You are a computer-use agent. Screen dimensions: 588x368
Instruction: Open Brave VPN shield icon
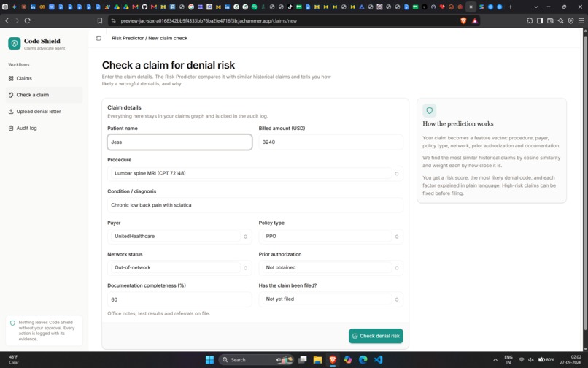(x=570, y=20)
